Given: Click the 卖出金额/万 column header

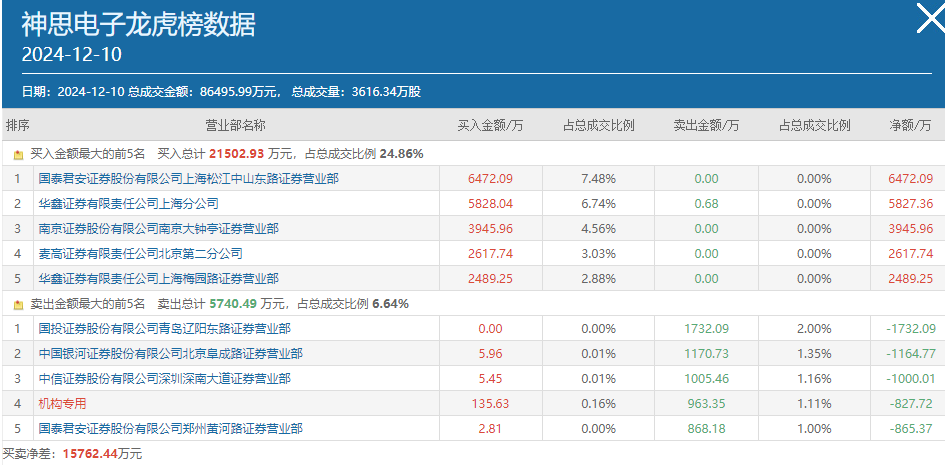Looking at the screenshot, I should pos(706,125).
